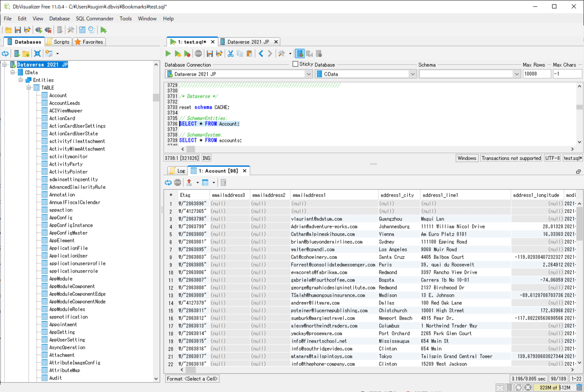Click the Reload grid icon in results toolbar

(168, 182)
